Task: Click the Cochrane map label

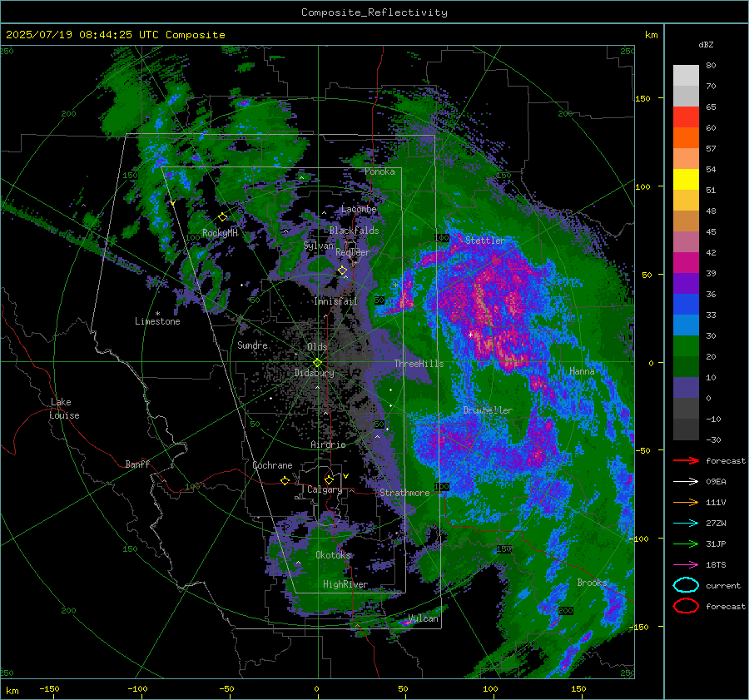Action: pos(272,465)
